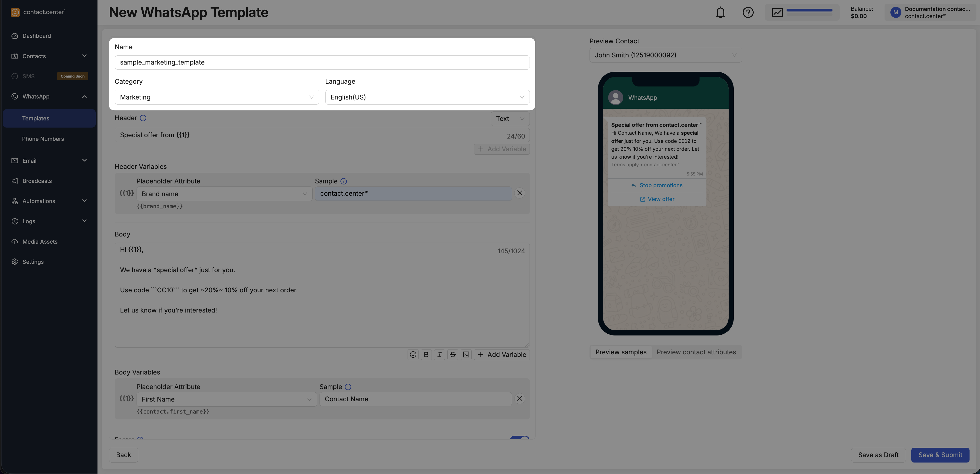Apply strikethrough formatting to body text
Screen dimensions: 980x474
pos(453,355)
